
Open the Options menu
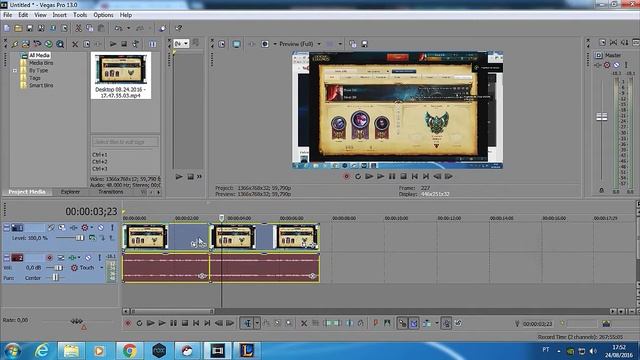tap(103, 15)
